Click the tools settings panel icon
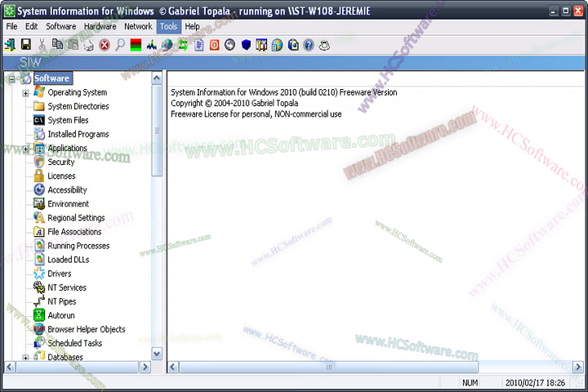Viewport: 588px width, 392px height. pos(261,45)
